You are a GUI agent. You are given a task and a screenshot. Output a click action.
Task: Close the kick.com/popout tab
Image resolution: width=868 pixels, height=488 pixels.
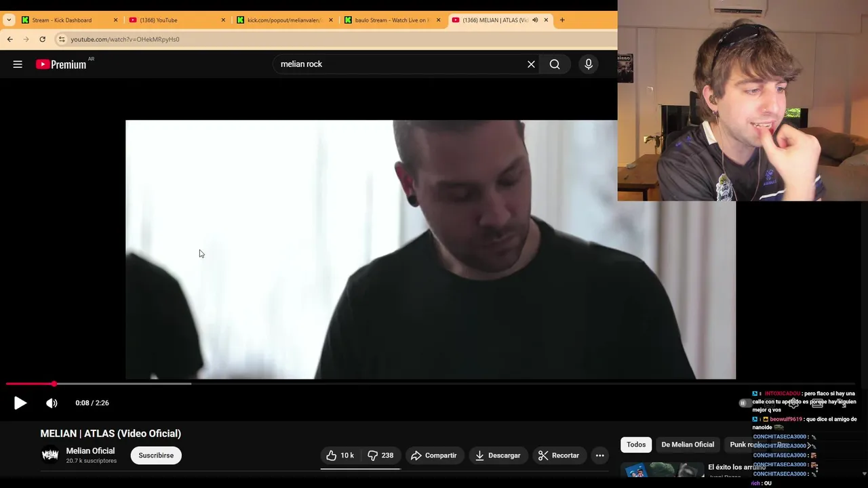tap(331, 20)
